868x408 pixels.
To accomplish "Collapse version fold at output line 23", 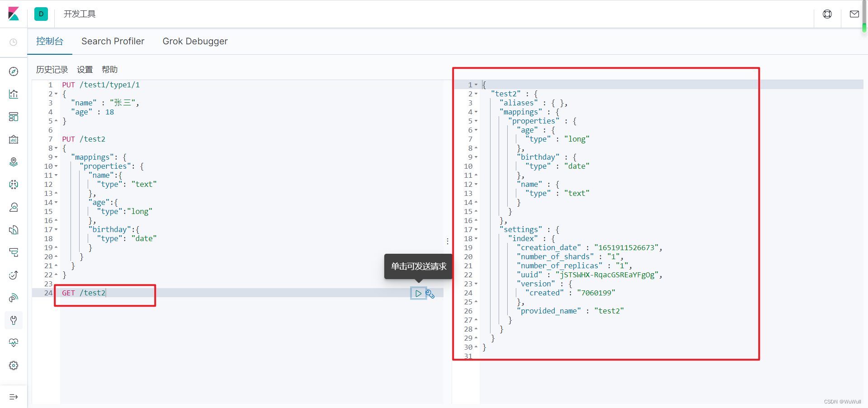I will (x=476, y=284).
